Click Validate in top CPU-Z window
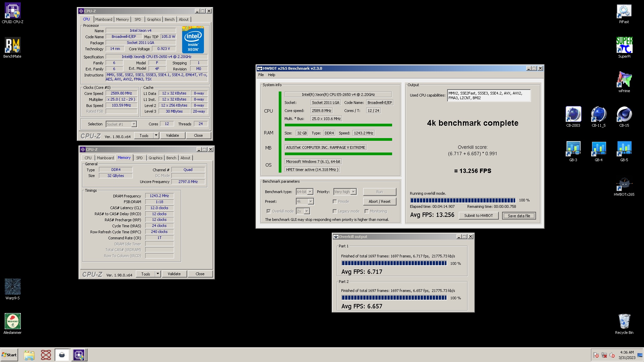This screenshot has width=644, height=362. pos(172,135)
